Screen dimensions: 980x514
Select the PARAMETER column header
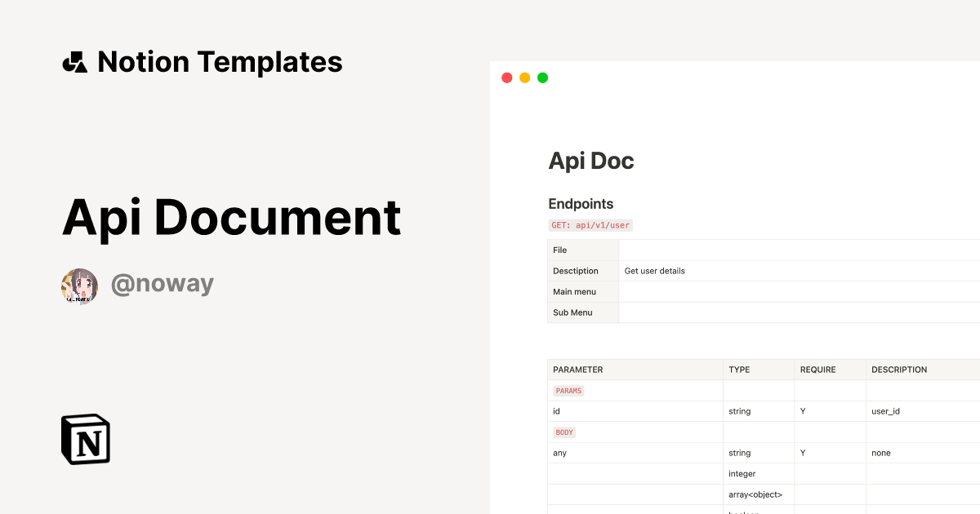[x=577, y=370]
